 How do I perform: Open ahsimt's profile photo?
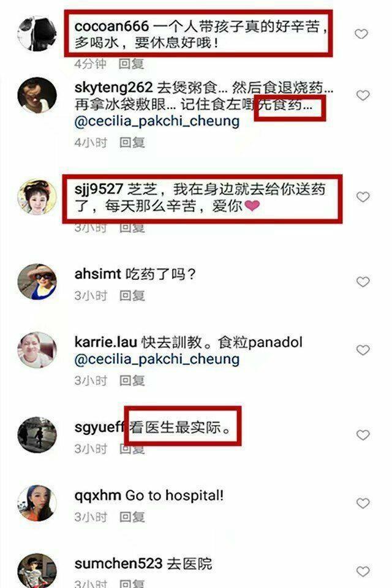point(37,282)
